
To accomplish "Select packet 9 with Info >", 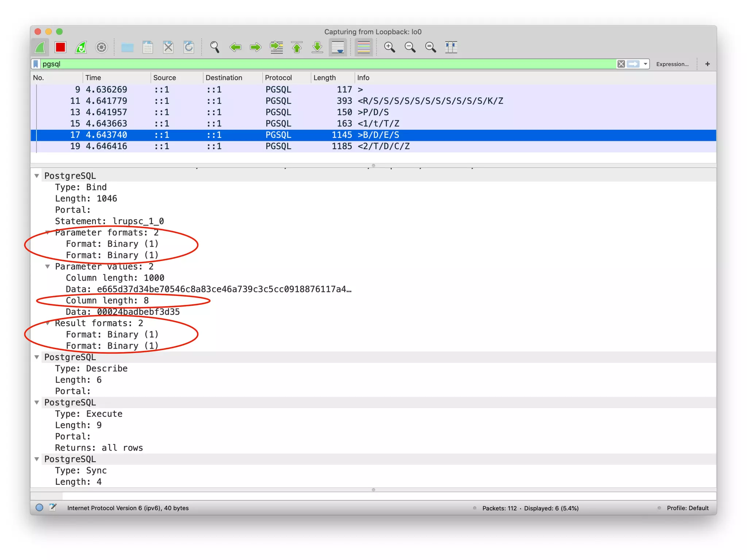I will click(x=373, y=90).
